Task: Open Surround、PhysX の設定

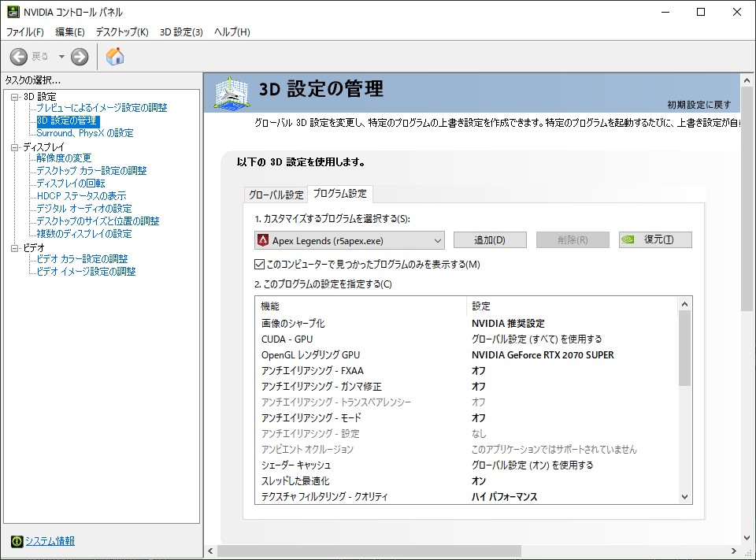Action: click(x=85, y=132)
